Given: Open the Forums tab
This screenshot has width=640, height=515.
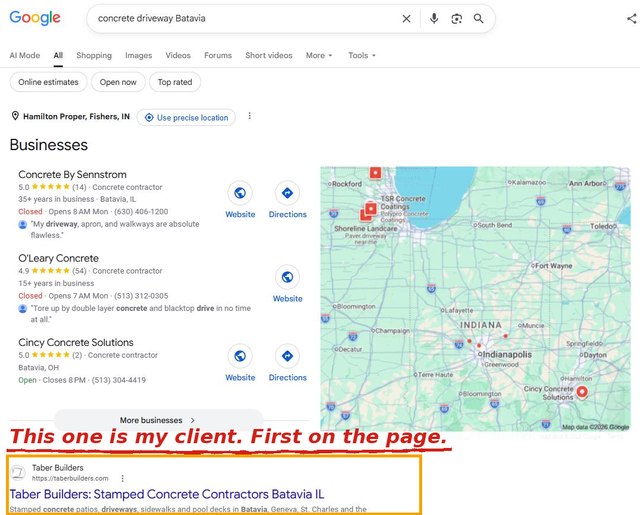Looking at the screenshot, I should [x=218, y=55].
